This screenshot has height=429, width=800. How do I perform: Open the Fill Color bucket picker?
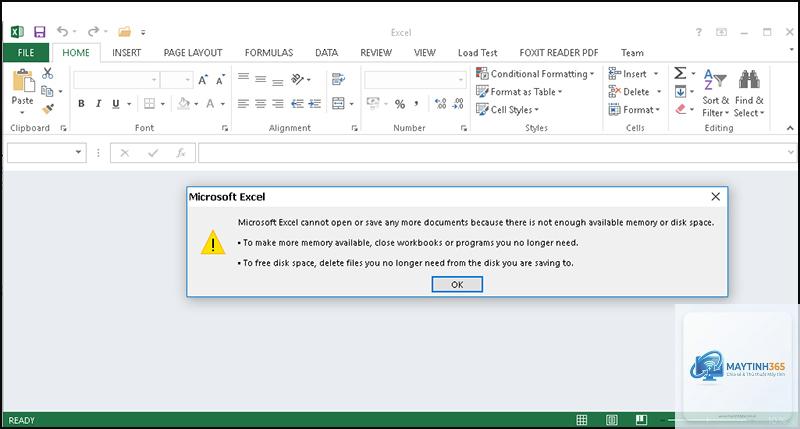[184, 104]
